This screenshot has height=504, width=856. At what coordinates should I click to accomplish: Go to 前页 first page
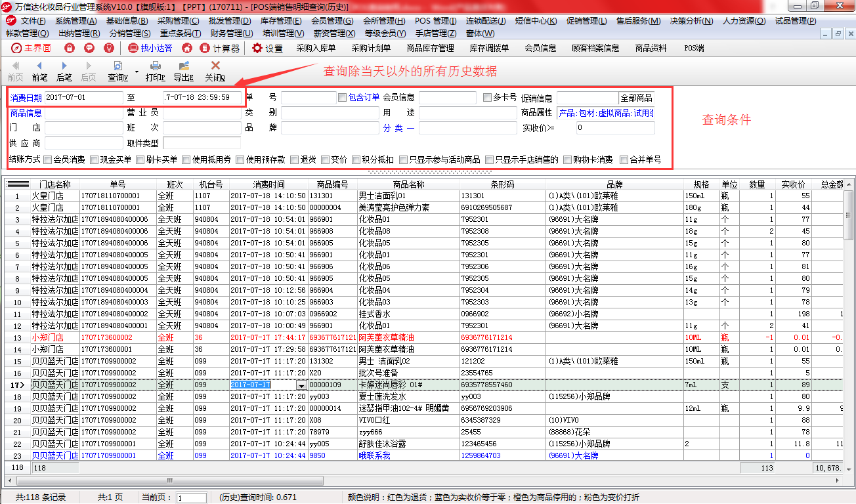tap(16, 71)
